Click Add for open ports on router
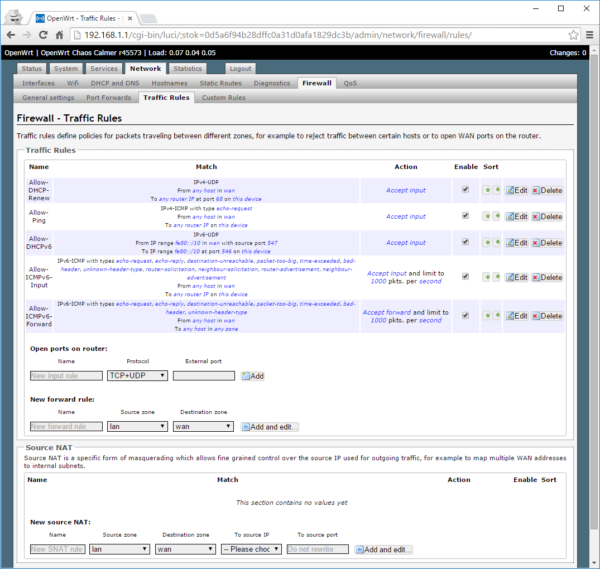Screen dimensions: 600x569 click(x=252, y=376)
